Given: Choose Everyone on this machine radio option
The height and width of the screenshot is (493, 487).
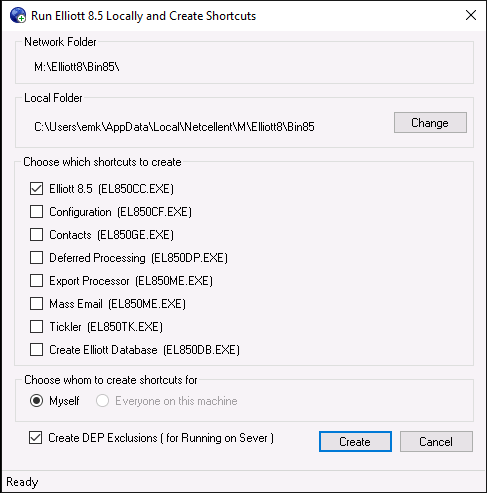Looking at the screenshot, I should pos(102,401).
